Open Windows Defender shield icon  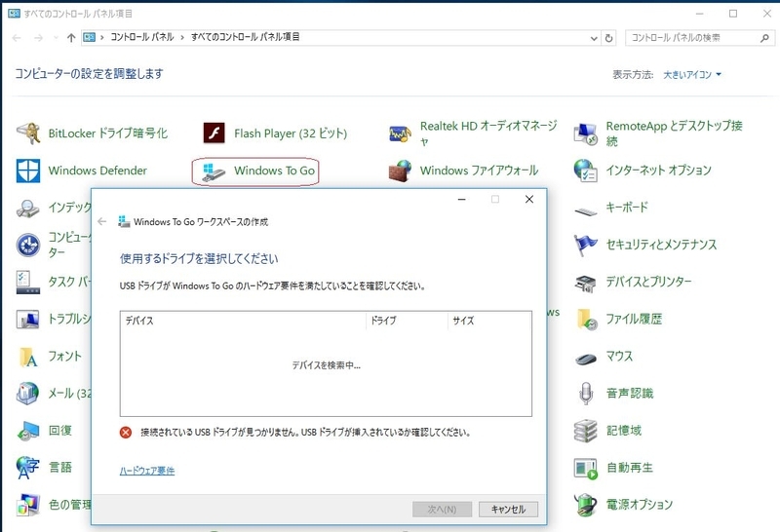(28, 171)
